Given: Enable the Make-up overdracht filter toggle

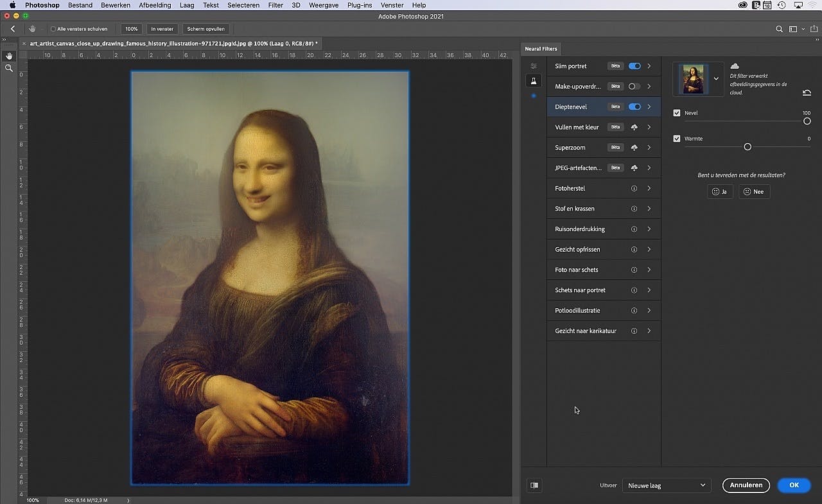Looking at the screenshot, I should click(634, 87).
